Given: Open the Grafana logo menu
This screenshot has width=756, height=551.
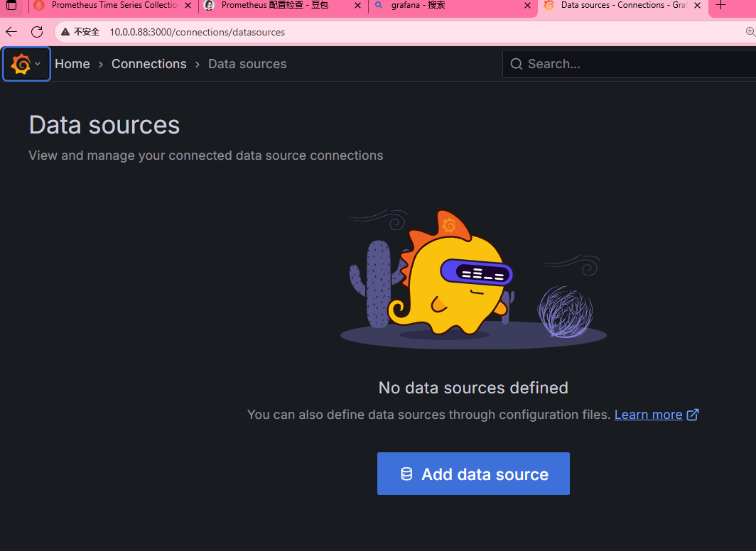Looking at the screenshot, I should pos(26,64).
